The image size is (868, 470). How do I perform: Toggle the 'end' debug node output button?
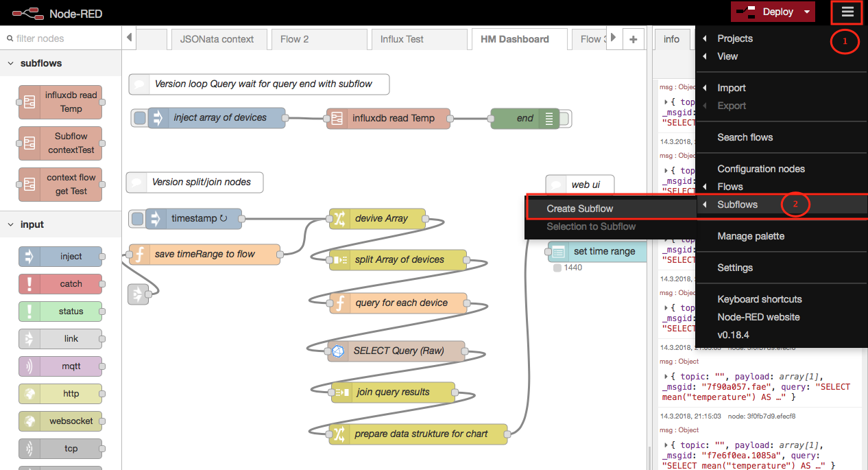coord(565,118)
